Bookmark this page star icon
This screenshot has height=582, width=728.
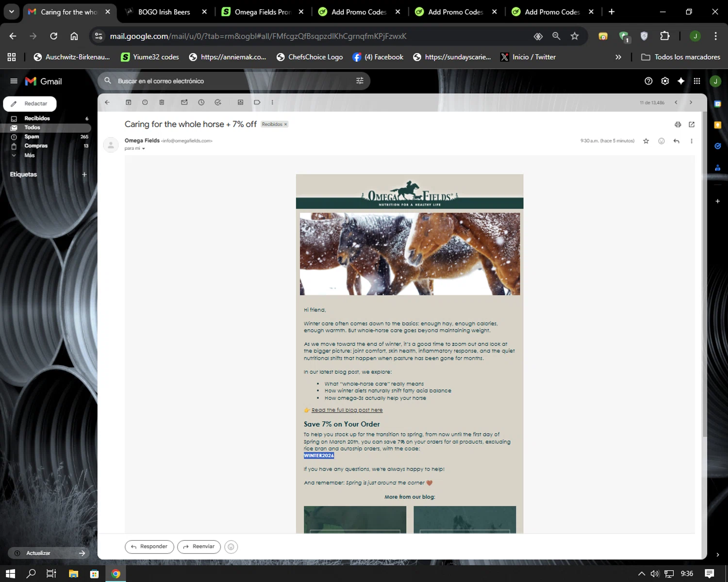coord(575,36)
